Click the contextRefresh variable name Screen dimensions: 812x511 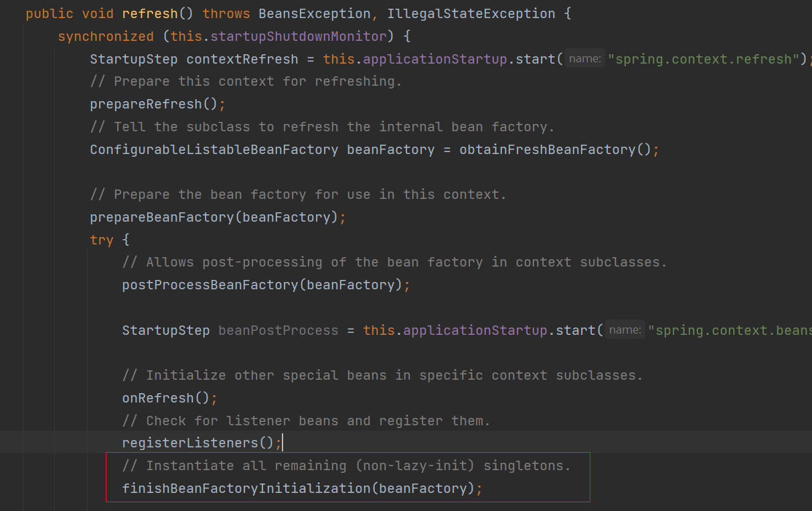pos(242,59)
